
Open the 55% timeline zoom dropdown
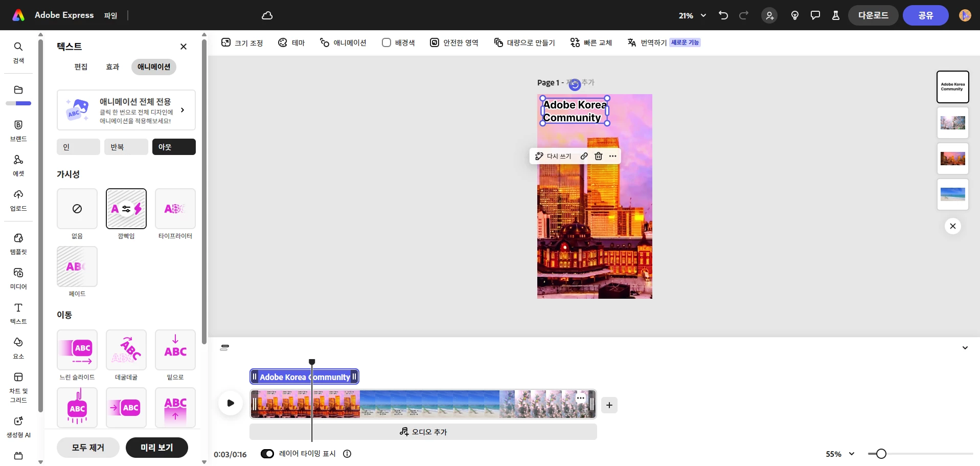(x=840, y=454)
